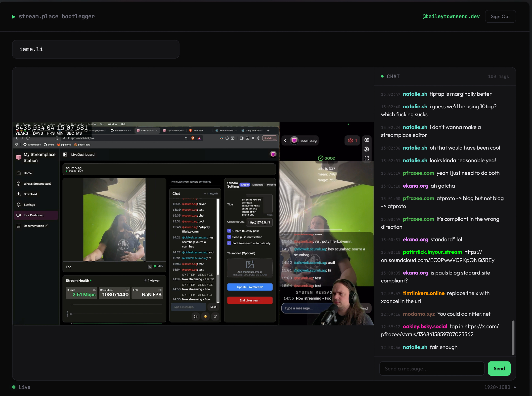This screenshot has width=532, height=396.
Task: Click the green Send button
Action: pos(499,369)
